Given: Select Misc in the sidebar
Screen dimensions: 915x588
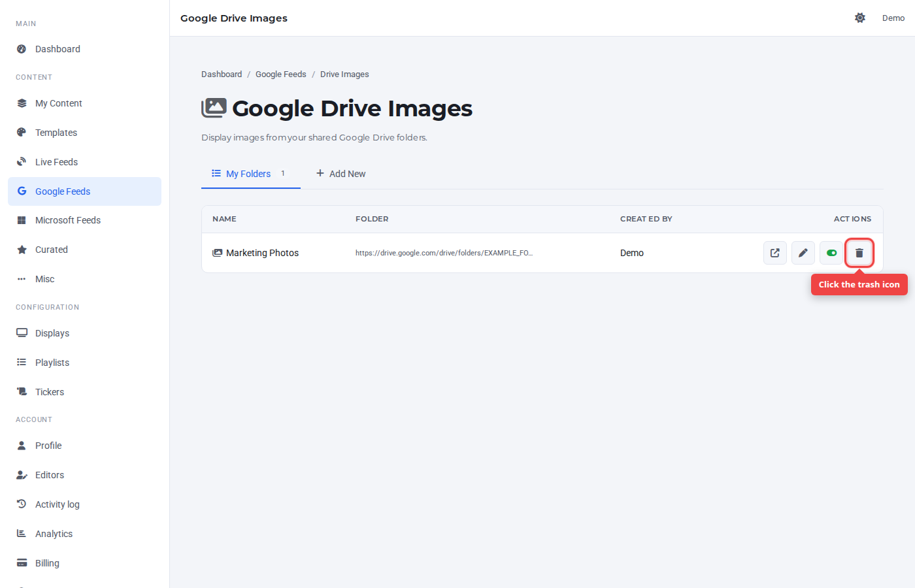Looking at the screenshot, I should [84, 279].
